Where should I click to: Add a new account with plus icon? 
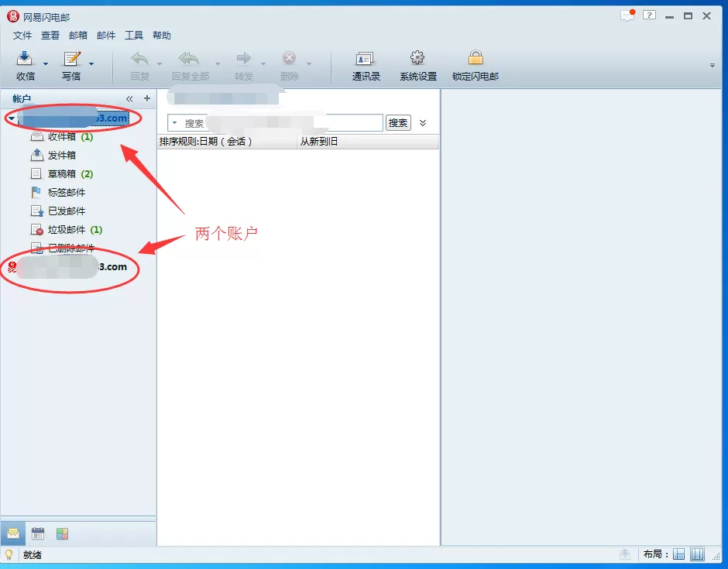pyautogui.click(x=146, y=98)
